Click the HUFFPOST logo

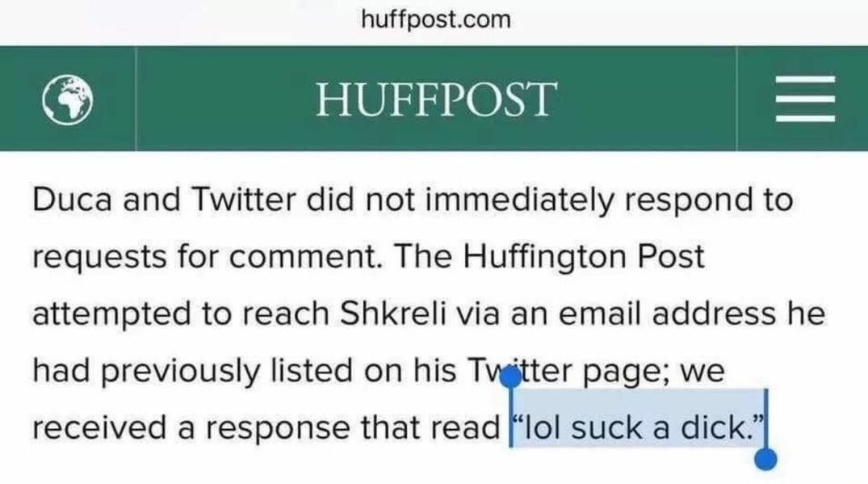436,99
